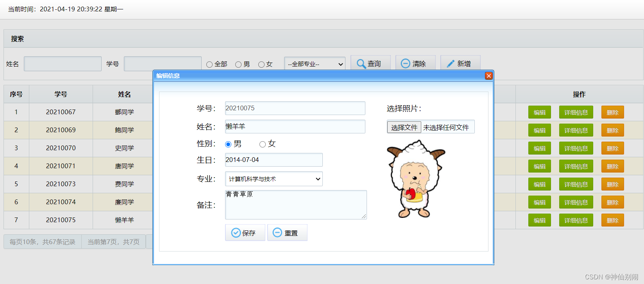
Task: Click the 操作 column header
Action: click(x=579, y=94)
